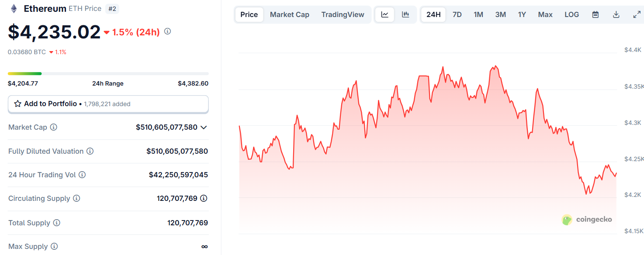644x255 pixels.
Task: Show 24 Hour Trading Vol info icon
Action: (82, 175)
